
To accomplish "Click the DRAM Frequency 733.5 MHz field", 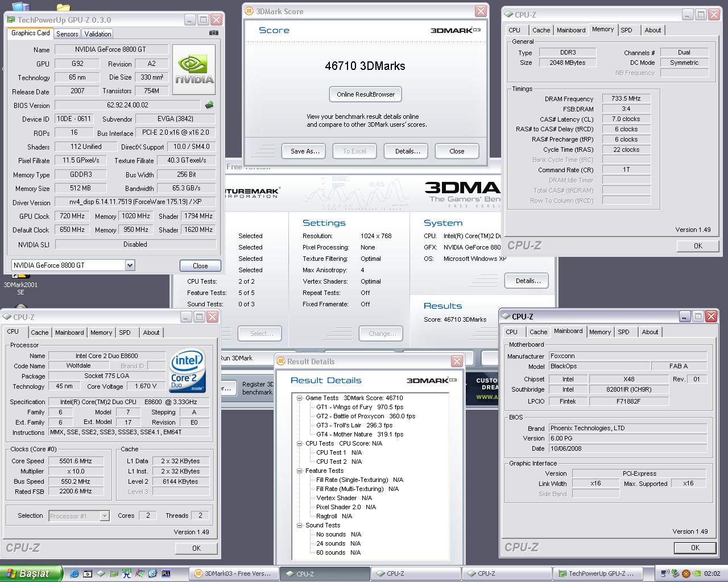I will click(626, 98).
